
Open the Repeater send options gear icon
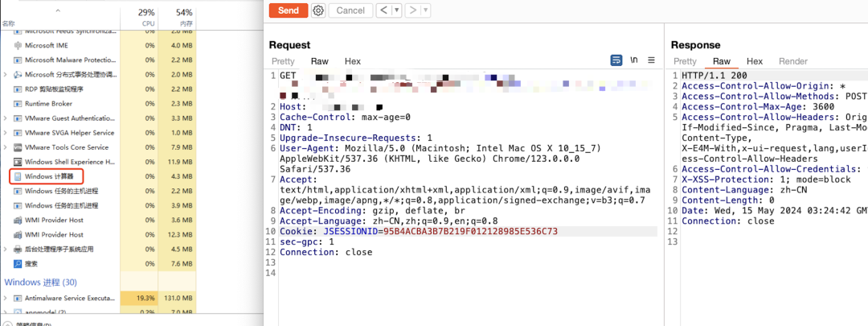coord(318,10)
